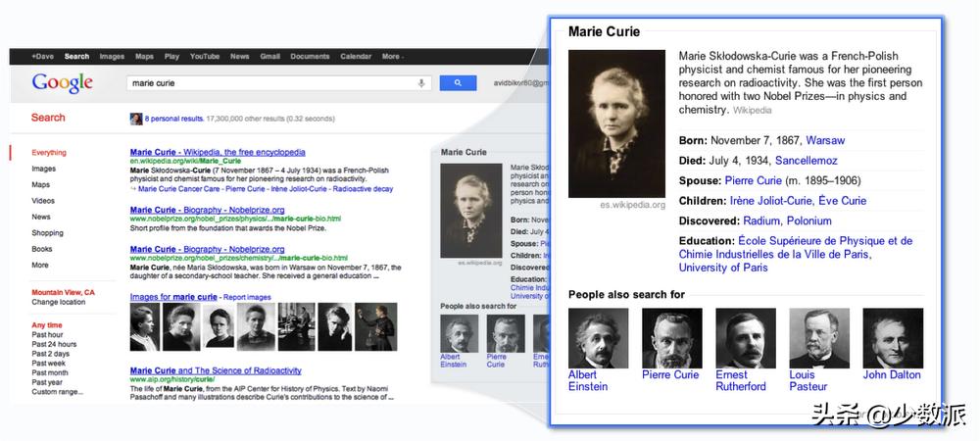Open Marie Curie Wikipedia result title
This screenshot has width=980, height=441.
[218, 152]
